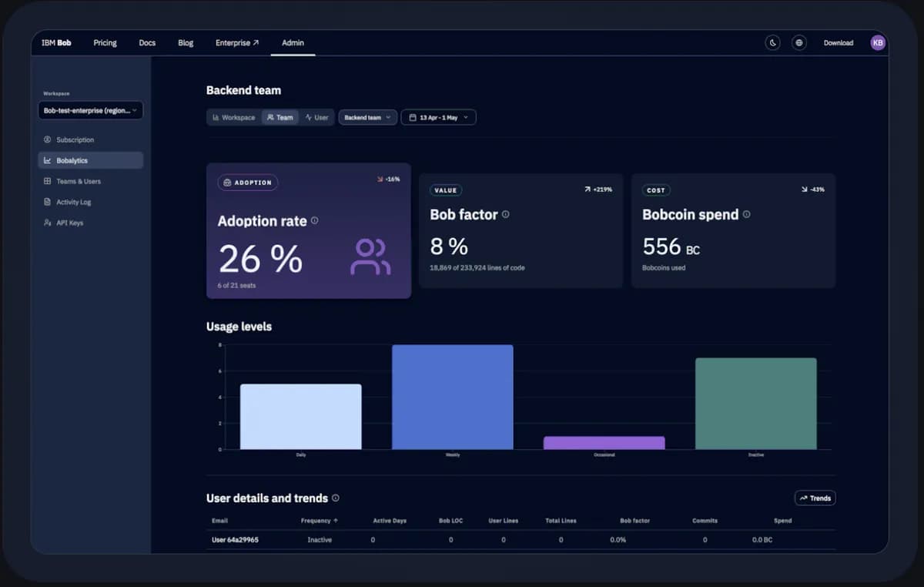Viewport: 924px width, 587px height.
Task: Click the Email column header
Action: 219,521
